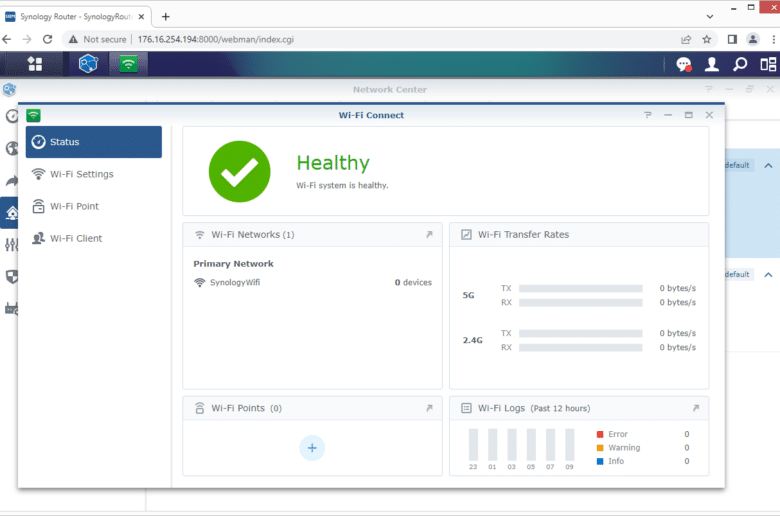Image resolution: width=780 pixels, height=516 pixels.
Task: Click the 0 devices count
Action: (413, 282)
